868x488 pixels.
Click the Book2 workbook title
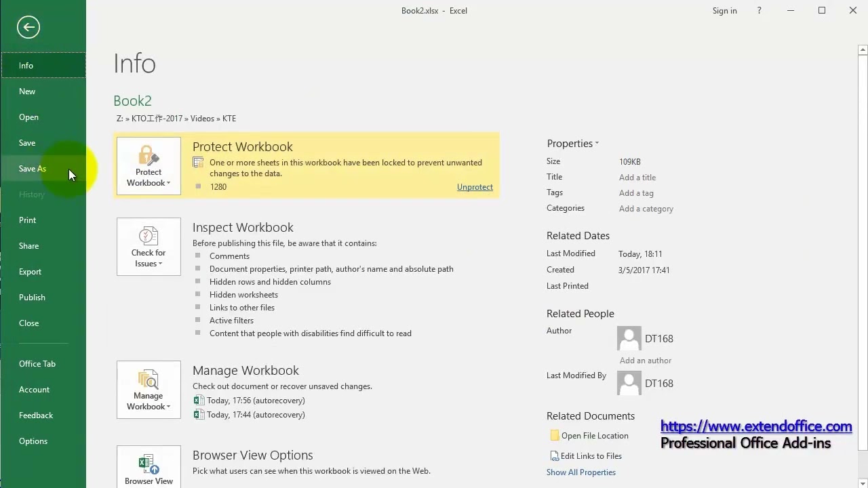click(132, 101)
